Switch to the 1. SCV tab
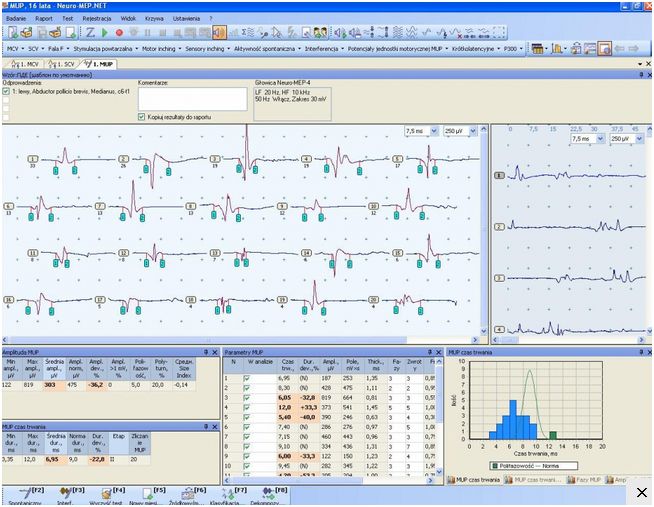The height and width of the screenshot is (507, 654). point(63,64)
